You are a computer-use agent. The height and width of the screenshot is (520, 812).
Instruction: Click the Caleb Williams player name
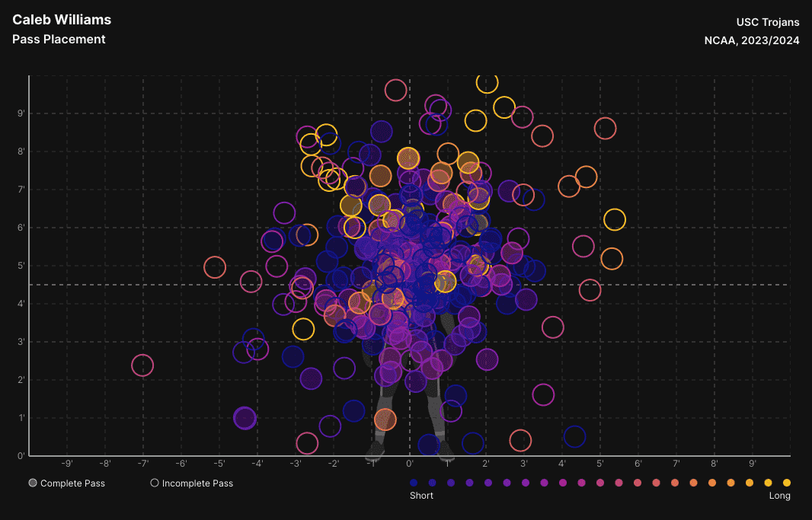tap(62, 19)
